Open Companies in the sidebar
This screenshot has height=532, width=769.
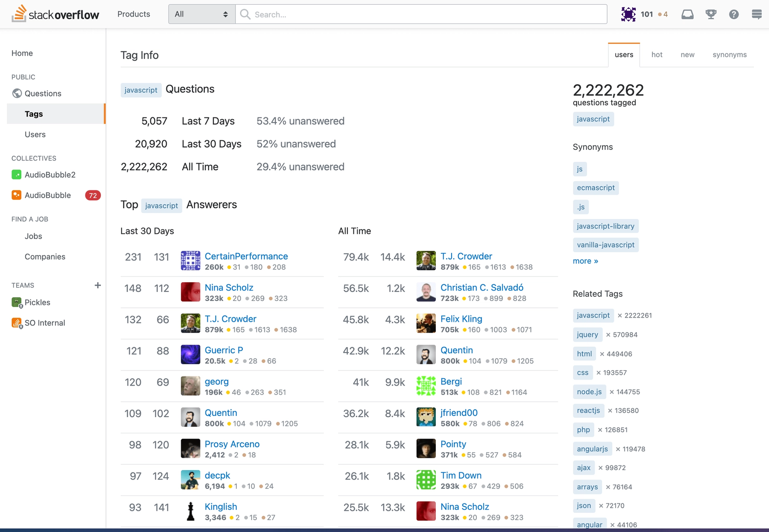click(x=45, y=257)
